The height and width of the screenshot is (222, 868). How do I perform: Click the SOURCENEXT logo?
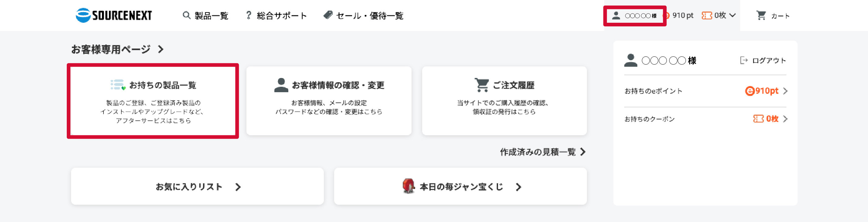pos(114,15)
